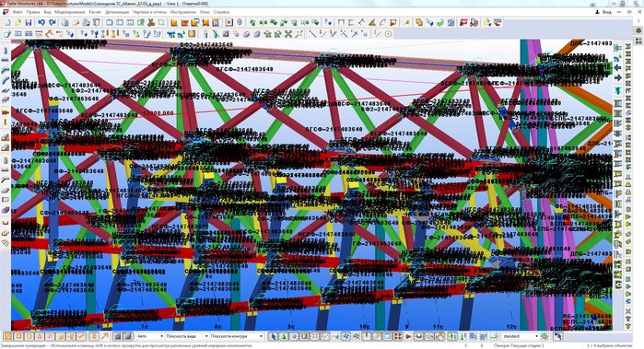
Task: Open the Чертежи и отчеты menu
Action: pyautogui.click(x=149, y=12)
